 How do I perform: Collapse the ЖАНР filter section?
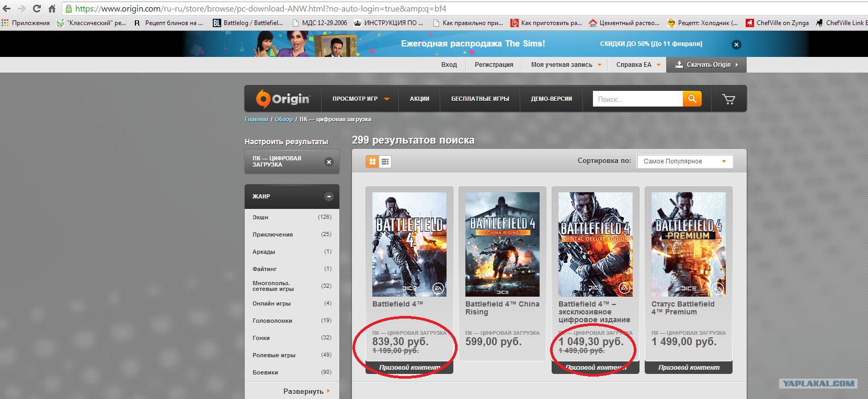[329, 196]
